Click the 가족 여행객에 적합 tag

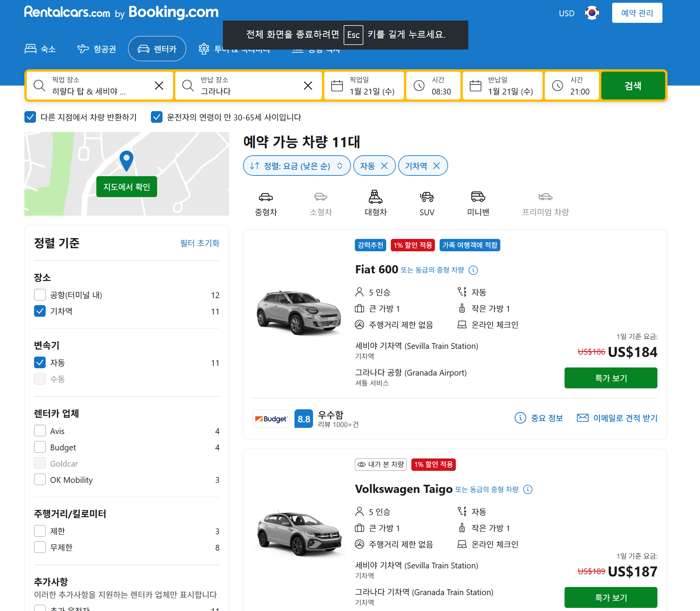[470, 245]
